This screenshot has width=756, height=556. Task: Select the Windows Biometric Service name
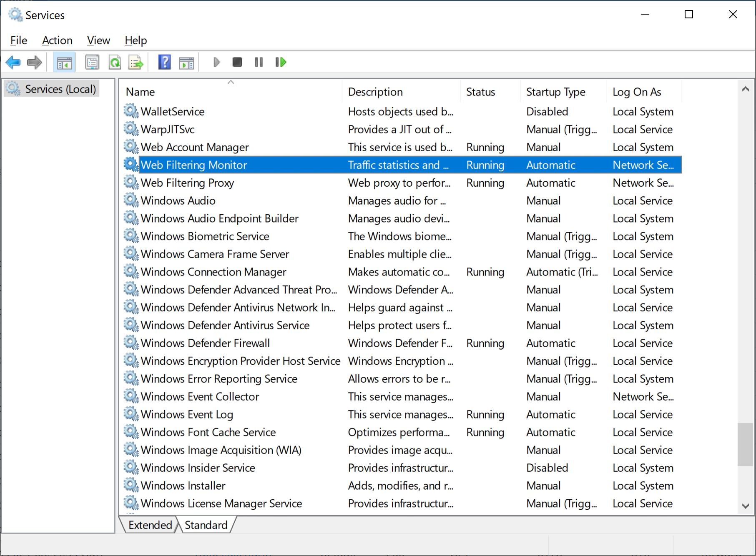click(205, 236)
